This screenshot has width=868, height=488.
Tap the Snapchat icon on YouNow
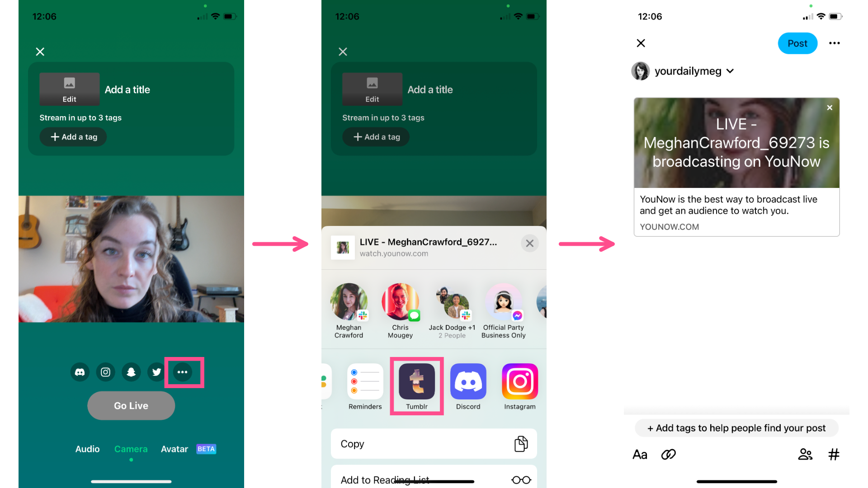131,372
